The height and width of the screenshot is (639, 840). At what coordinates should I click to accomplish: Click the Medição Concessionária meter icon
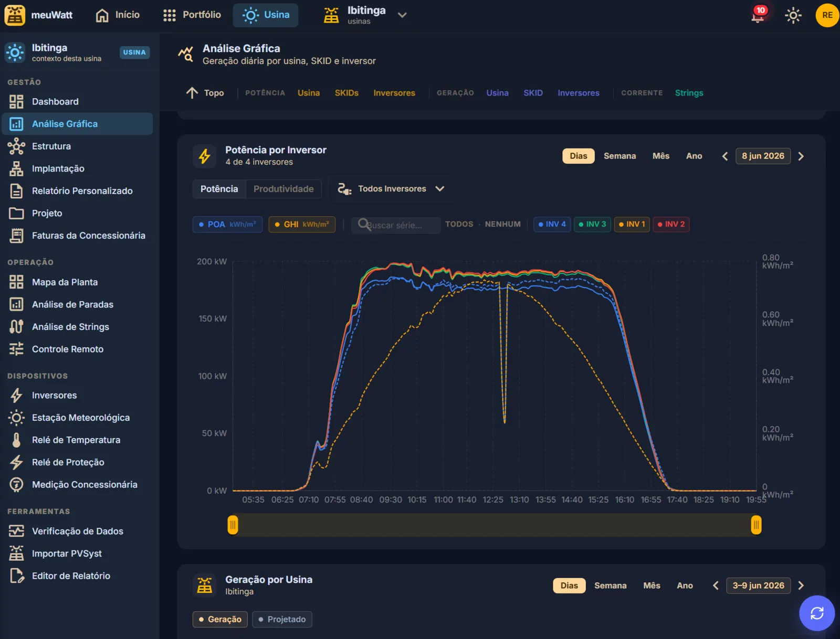point(16,485)
